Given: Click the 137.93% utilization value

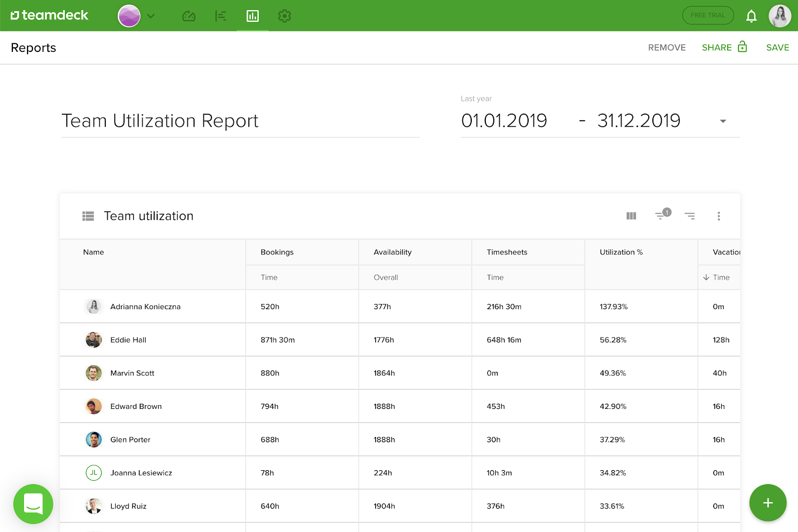Looking at the screenshot, I should [x=613, y=307].
